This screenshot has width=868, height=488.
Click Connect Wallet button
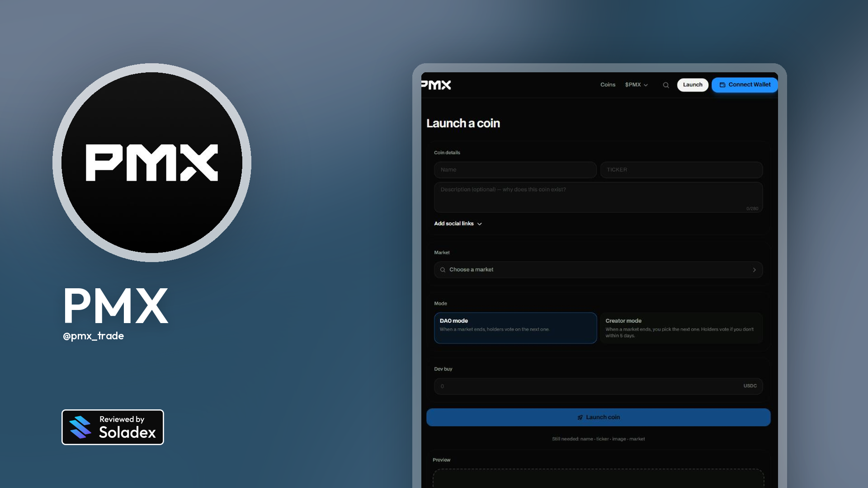click(x=745, y=85)
